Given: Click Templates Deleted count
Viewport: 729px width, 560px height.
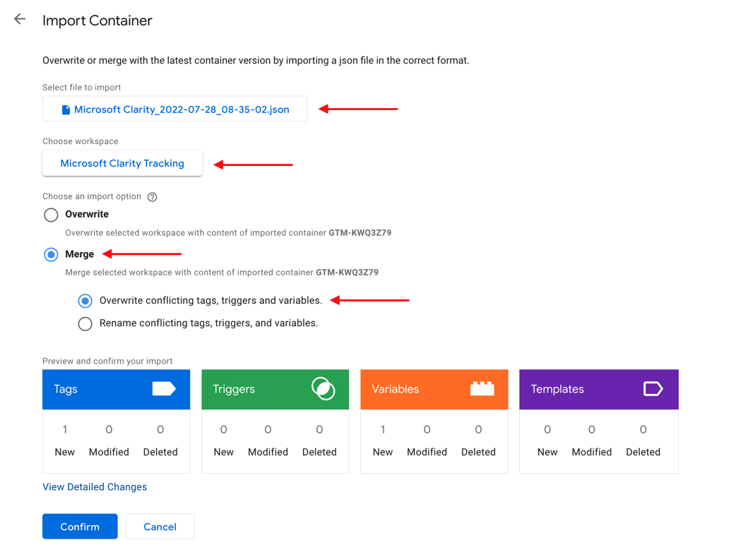Looking at the screenshot, I should [x=643, y=429].
